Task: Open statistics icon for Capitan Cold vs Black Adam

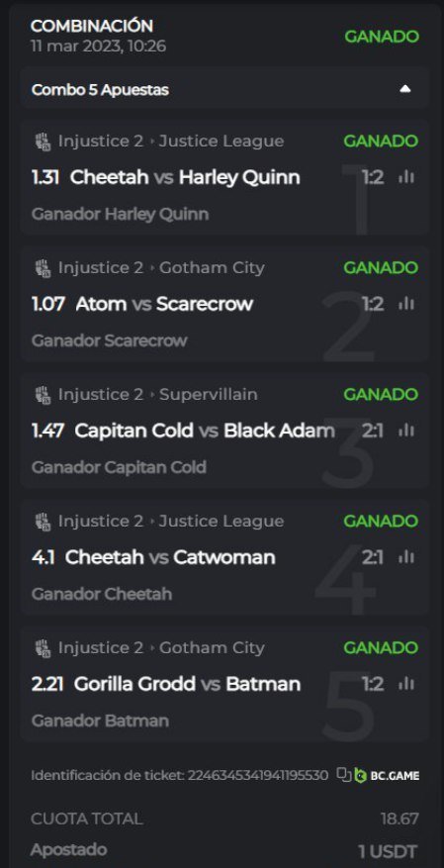Action: (406, 431)
